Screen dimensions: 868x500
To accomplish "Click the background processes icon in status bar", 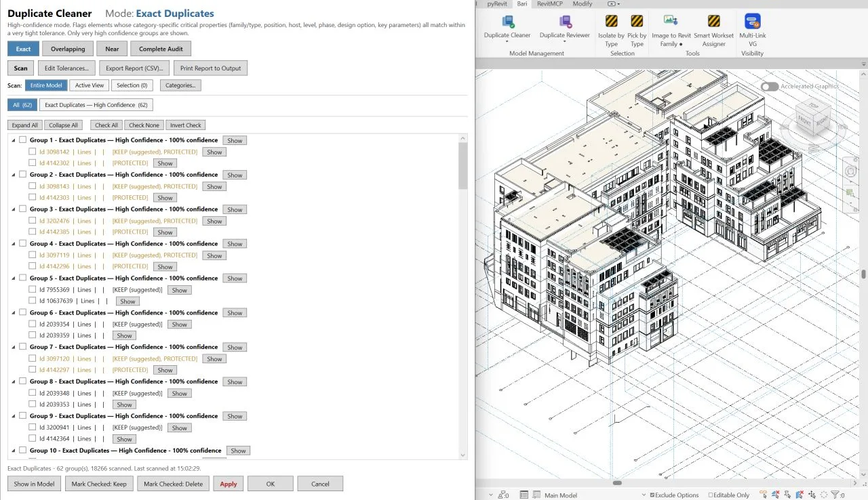I will [824, 495].
